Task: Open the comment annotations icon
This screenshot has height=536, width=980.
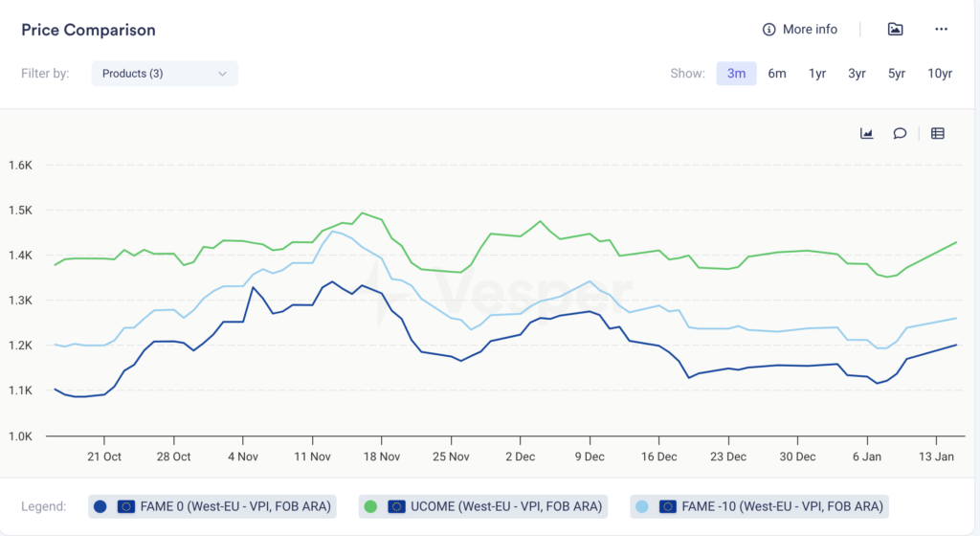Action: (900, 133)
